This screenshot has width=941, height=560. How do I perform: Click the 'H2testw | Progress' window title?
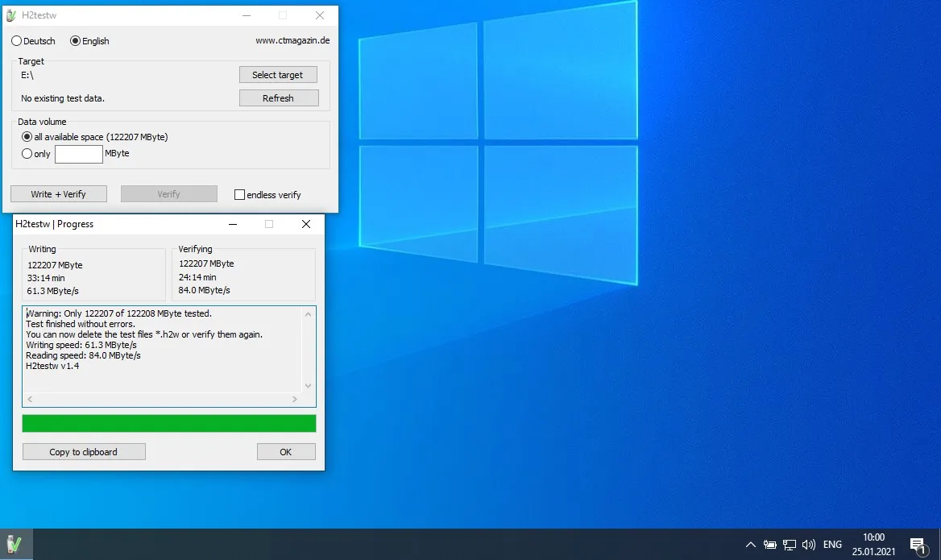(x=55, y=224)
